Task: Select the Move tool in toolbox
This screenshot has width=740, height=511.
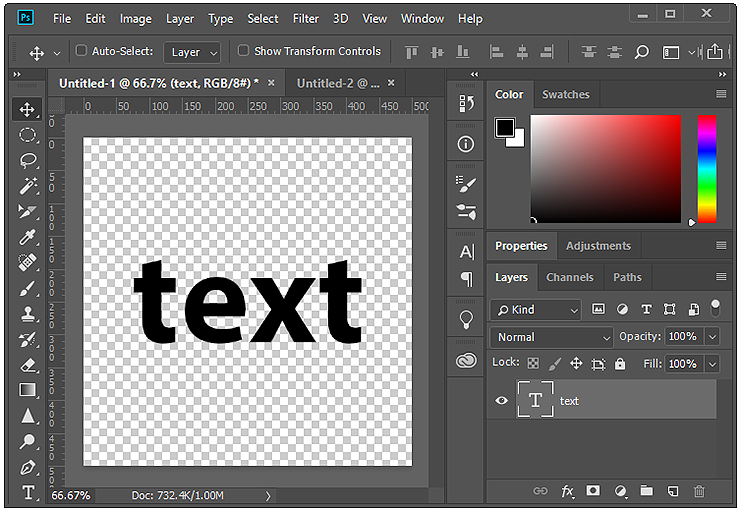Action: (x=27, y=109)
